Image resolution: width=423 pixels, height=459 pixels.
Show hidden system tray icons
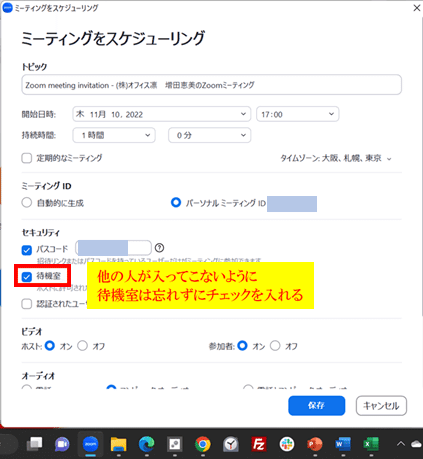tap(401, 444)
